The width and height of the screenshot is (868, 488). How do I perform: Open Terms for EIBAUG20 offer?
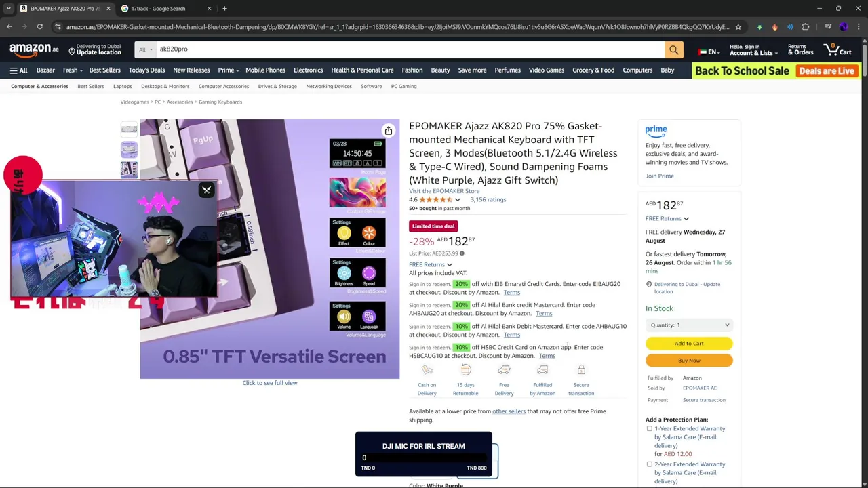(512, 293)
